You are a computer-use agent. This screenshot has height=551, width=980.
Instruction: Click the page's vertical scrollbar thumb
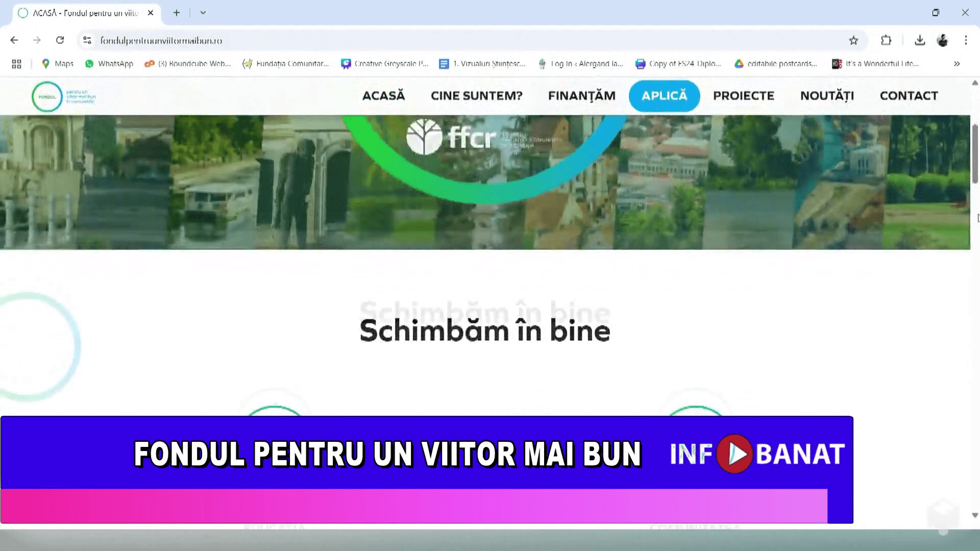pyautogui.click(x=975, y=153)
